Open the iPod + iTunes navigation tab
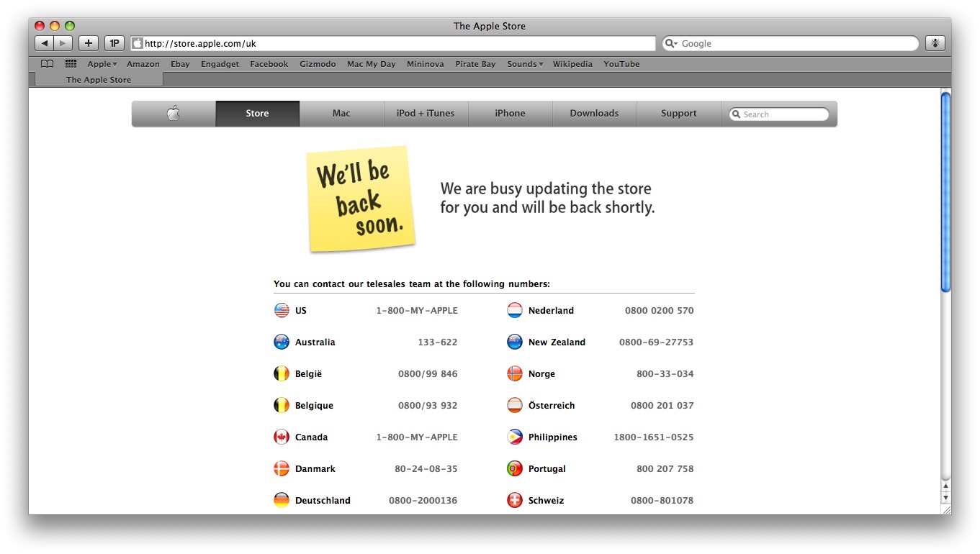Image resolution: width=980 pixels, height=554 pixels. tap(426, 113)
